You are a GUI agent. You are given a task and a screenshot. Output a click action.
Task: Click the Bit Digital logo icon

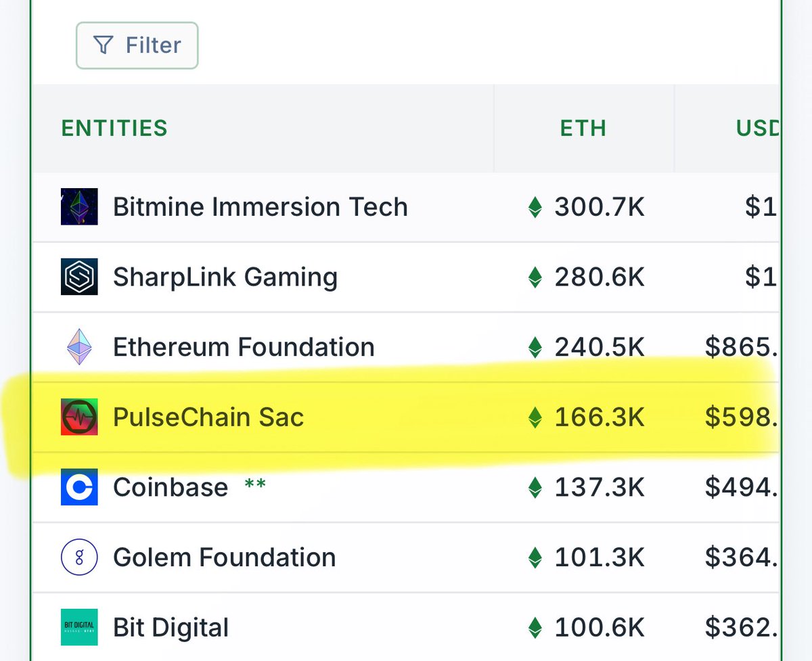click(x=79, y=627)
